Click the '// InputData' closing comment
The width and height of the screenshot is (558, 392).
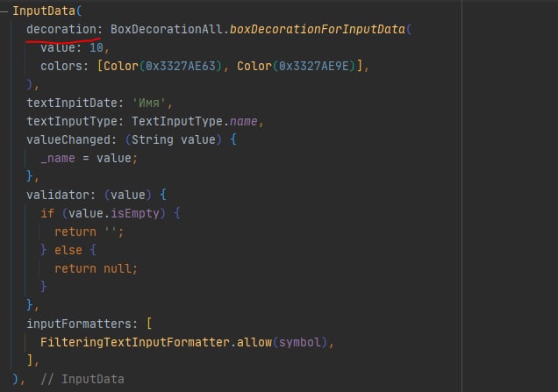pos(82,379)
